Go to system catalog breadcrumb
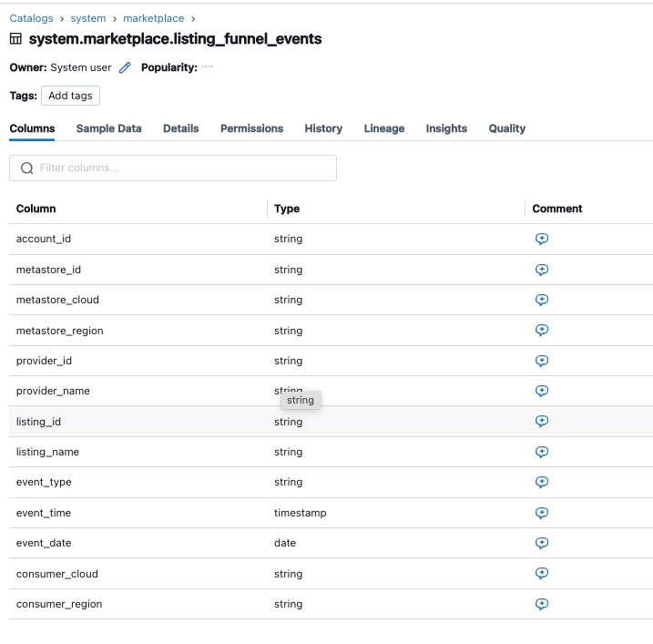Viewport: 653px width, 644px height. tap(88, 18)
